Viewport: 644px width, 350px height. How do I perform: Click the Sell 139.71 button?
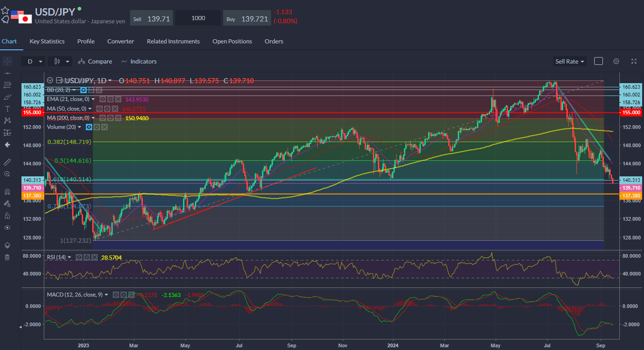tap(152, 18)
